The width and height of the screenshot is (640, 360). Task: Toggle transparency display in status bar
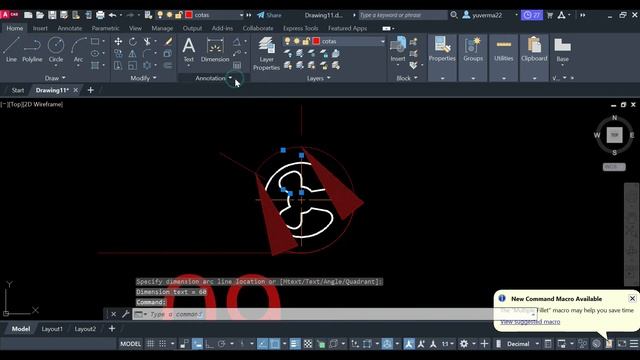point(308,344)
